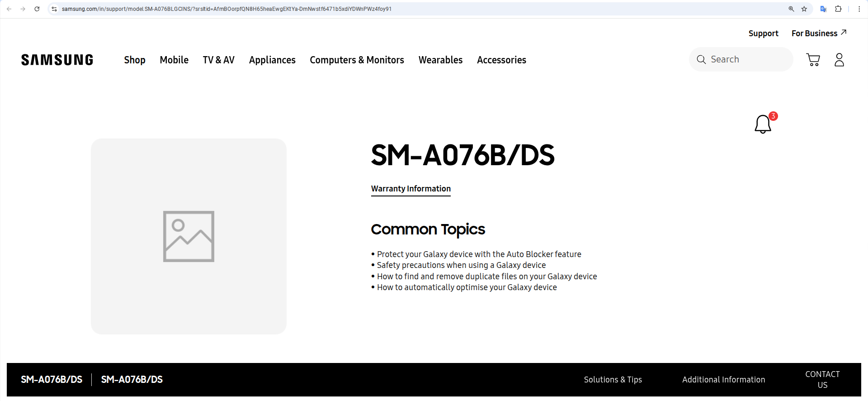Viewport: 868px width, 401px height.
Task: Focus the Search input field
Action: click(741, 59)
